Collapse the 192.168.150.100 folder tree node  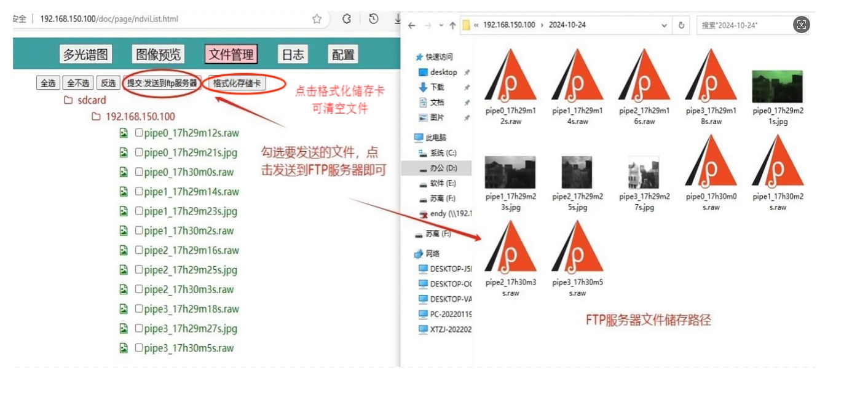[x=96, y=117]
